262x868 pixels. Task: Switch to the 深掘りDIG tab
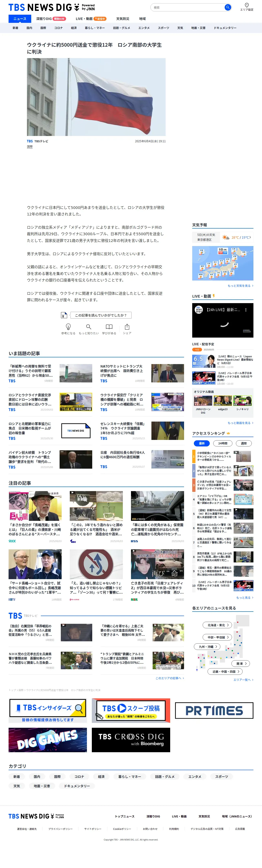tap(51, 19)
